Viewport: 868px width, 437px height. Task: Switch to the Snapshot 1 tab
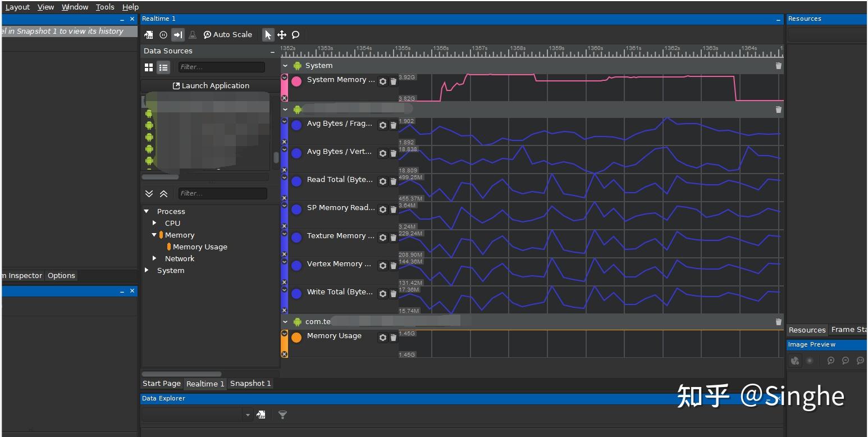click(250, 384)
